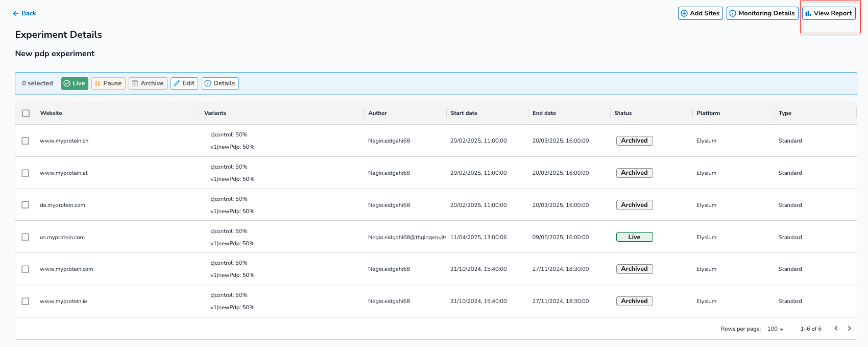868x347 pixels.
Task: Open Monitoring Details info button
Action: pyautogui.click(x=762, y=13)
